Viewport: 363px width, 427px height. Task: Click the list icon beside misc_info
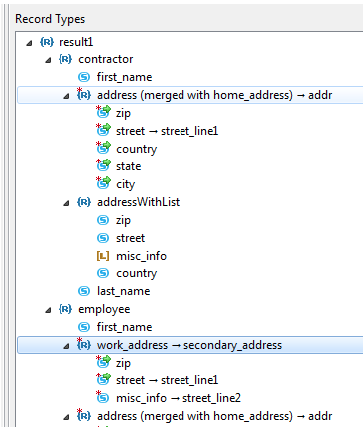[103, 256]
